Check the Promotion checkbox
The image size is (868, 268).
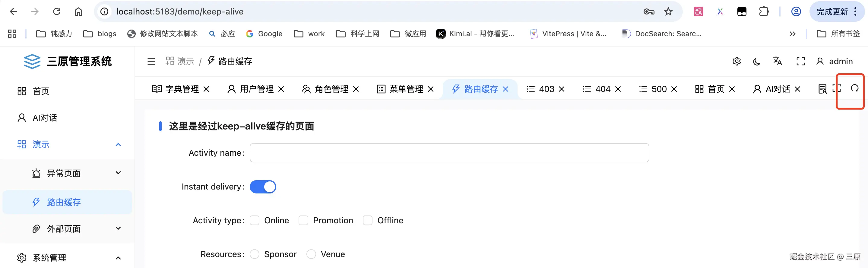pos(303,221)
